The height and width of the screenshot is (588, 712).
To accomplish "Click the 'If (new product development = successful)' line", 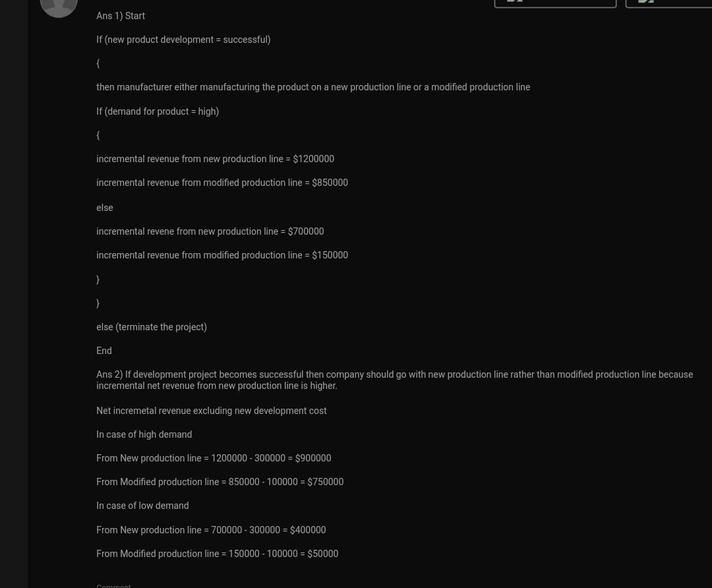I will pyautogui.click(x=183, y=40).
